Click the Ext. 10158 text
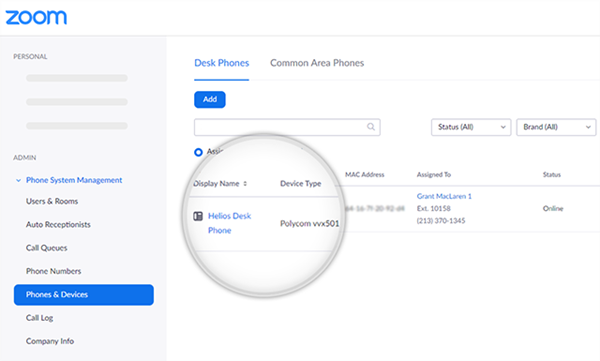 (x=434, y=209)
